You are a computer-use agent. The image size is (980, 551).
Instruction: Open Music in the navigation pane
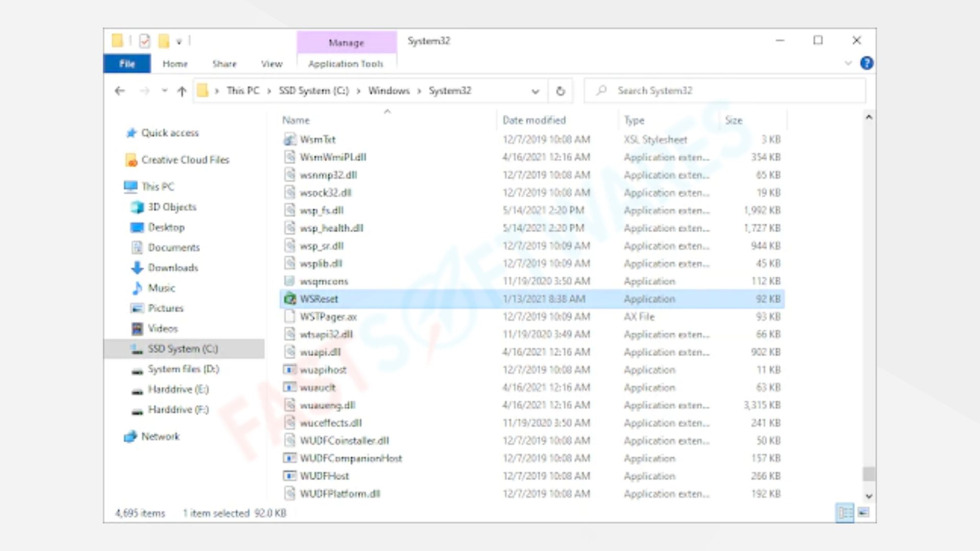click(154, 288)
